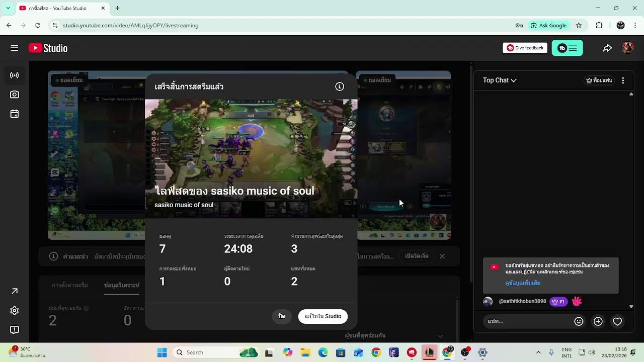Open a new browser tab

[117, 8]
